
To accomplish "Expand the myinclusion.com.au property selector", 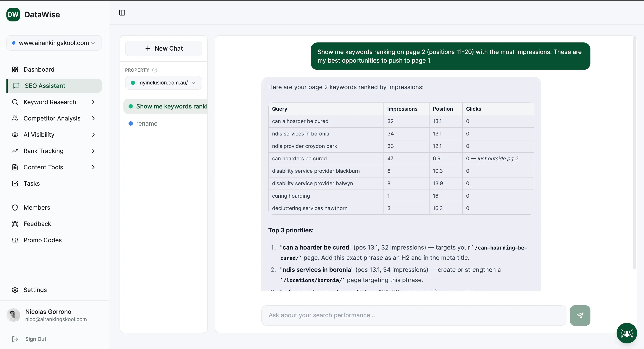I will click(193, 83).
